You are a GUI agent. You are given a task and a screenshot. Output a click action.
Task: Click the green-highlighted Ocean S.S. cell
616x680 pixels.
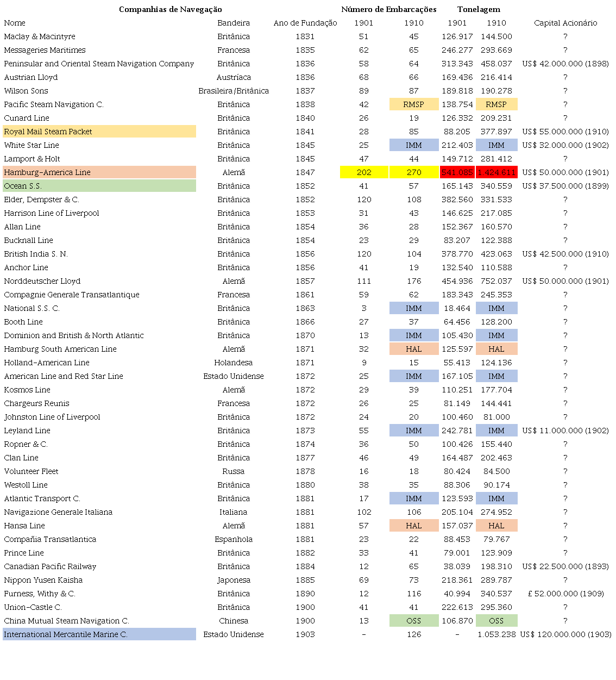99,186
